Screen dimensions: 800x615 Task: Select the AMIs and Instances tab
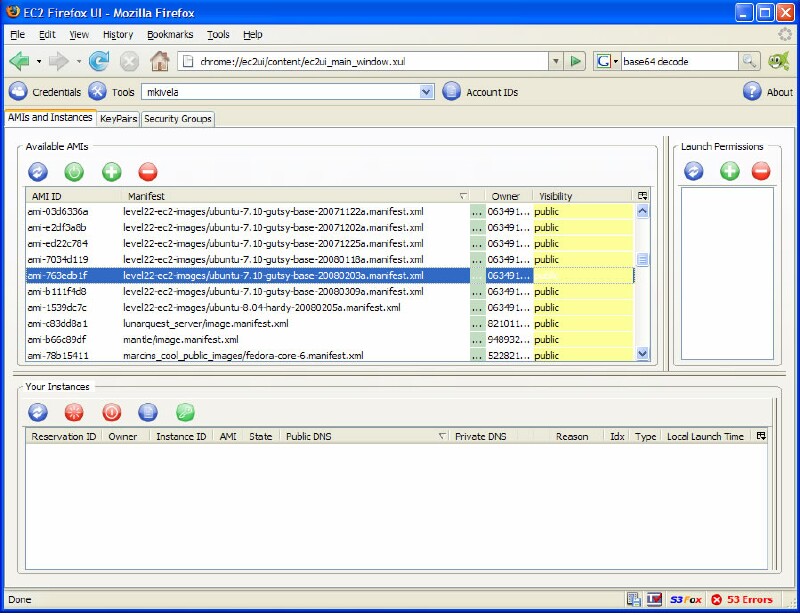50,117
